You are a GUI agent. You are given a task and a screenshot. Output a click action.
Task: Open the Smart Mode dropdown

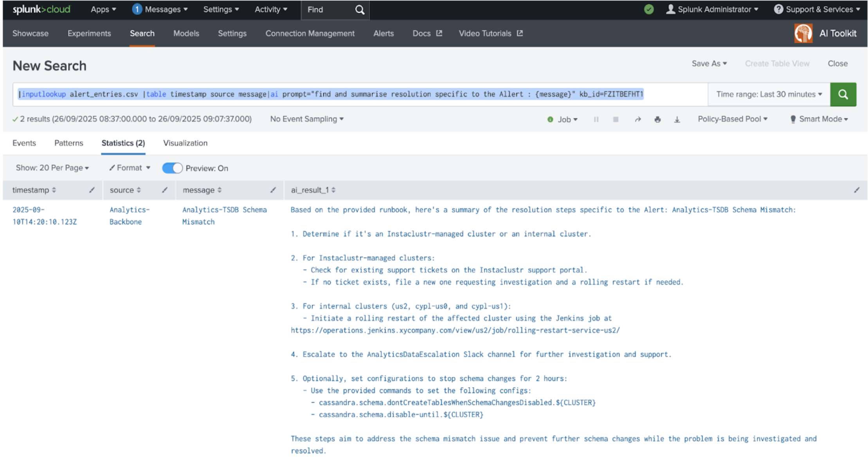click(819, 119)
